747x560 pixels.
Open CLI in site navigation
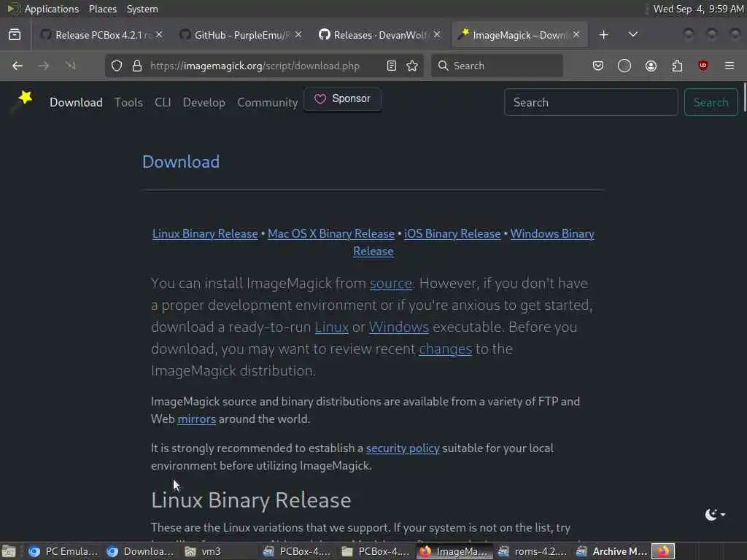(163, 102)
